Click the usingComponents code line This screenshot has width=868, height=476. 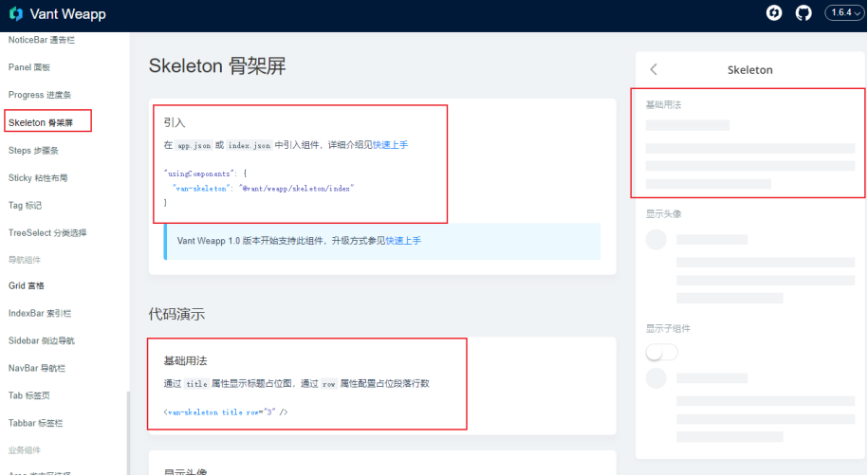(x=205, y=174)
